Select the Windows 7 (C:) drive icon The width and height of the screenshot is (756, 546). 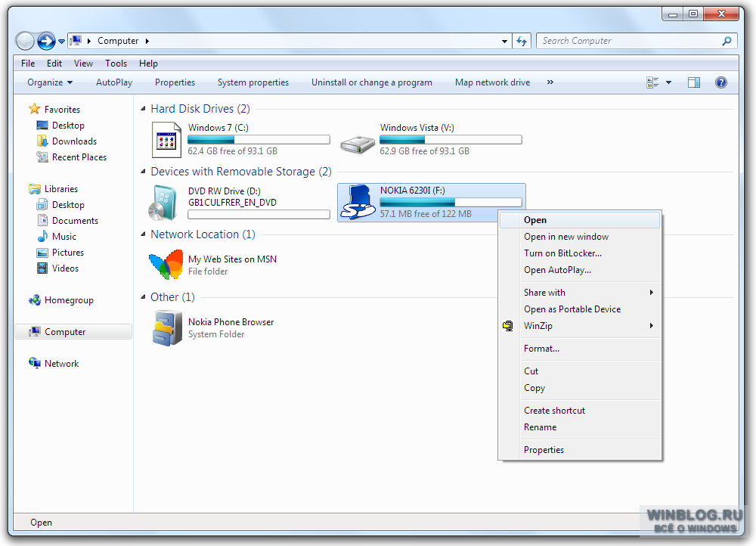click(166, 140)
